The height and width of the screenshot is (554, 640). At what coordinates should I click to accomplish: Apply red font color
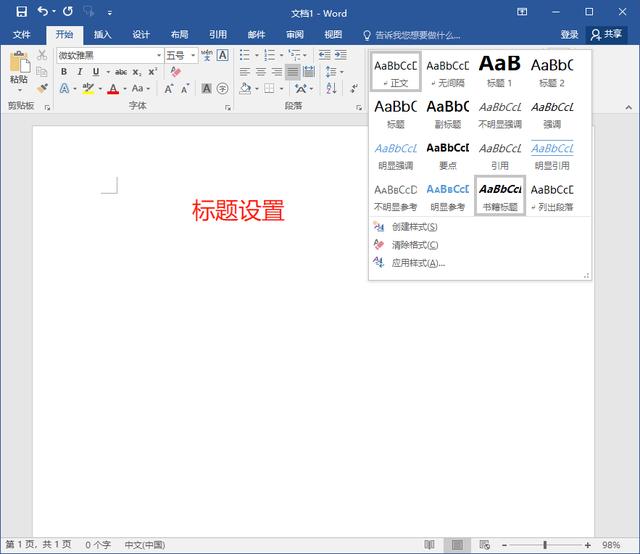tap(113, 88)
